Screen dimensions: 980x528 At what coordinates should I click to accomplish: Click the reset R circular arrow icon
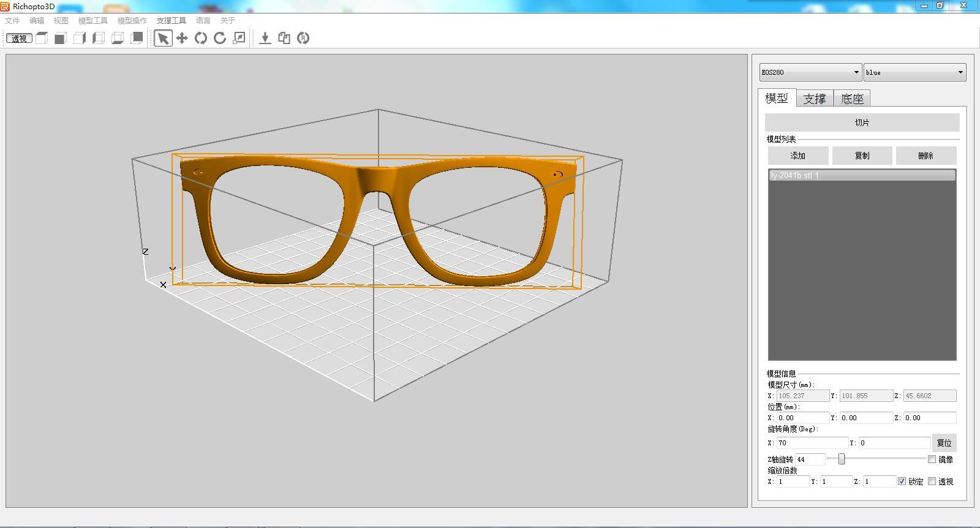click(303, 38)
